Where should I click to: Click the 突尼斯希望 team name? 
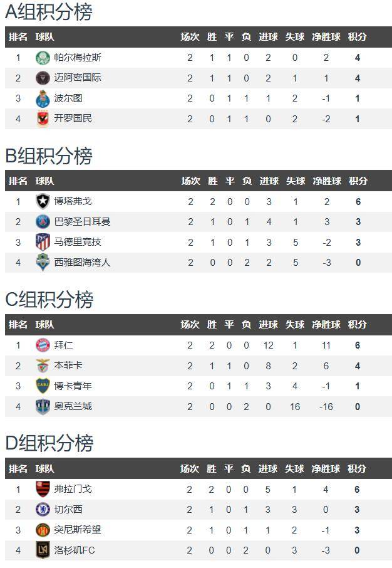click(78, 530)
